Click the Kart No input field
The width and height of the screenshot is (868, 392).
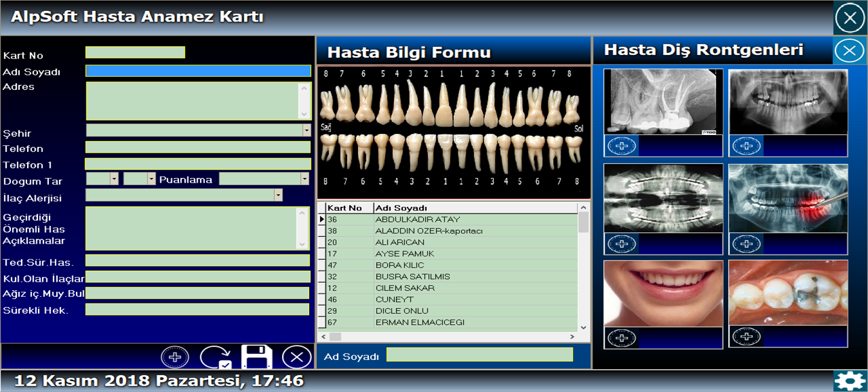pos(135,52)
